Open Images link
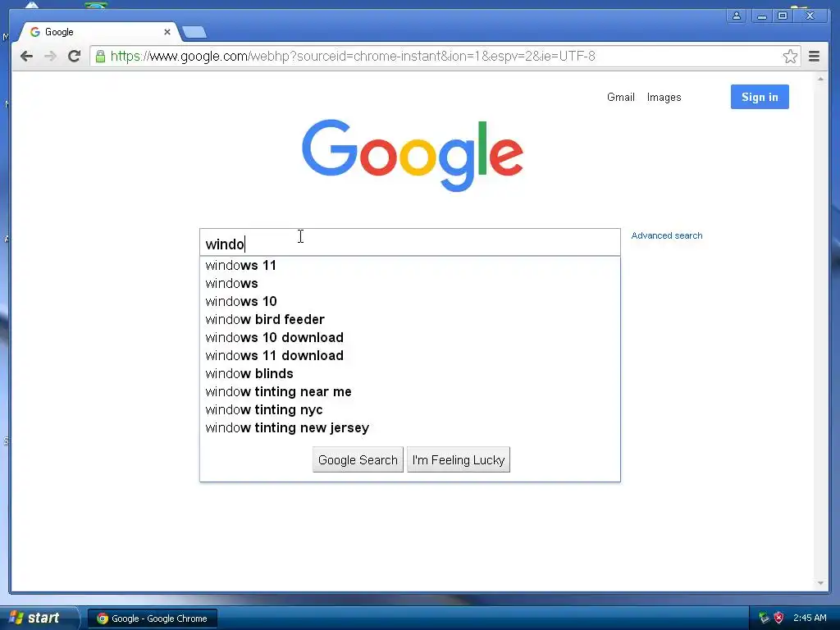This screenshot has width=840, height=630. tap(664, 97)
